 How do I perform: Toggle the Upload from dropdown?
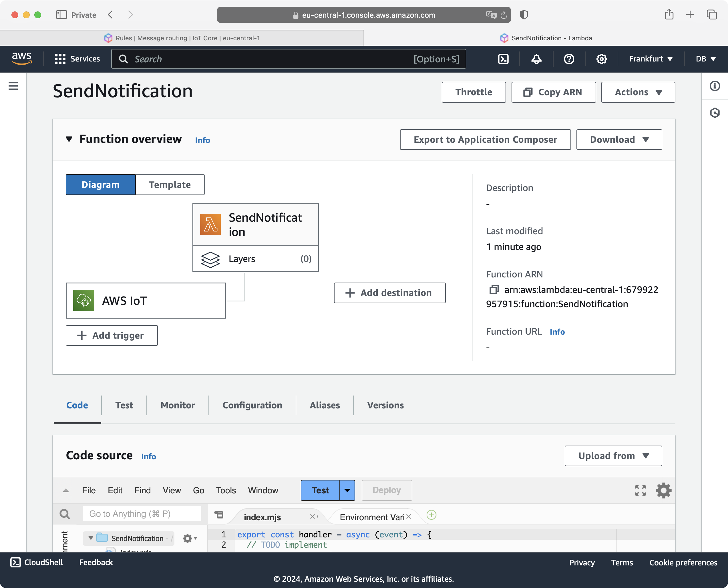tap(613, 455)
